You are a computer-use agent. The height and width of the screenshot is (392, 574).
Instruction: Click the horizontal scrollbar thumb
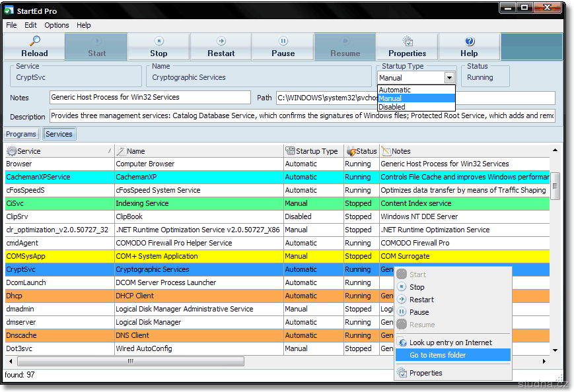[x=130, y=361]
